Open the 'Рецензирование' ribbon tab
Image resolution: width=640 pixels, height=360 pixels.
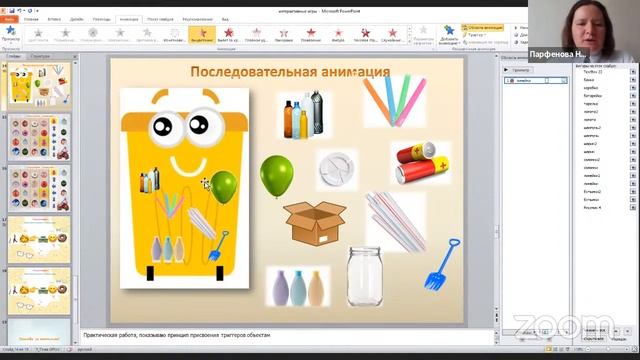198,19
